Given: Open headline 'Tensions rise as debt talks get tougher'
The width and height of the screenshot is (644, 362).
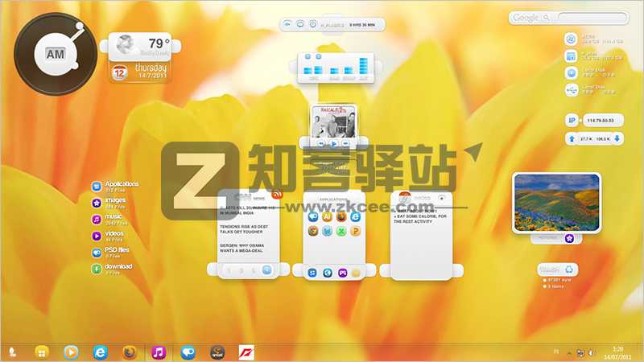Looking at the screenshot, I should tap(244, 229).
